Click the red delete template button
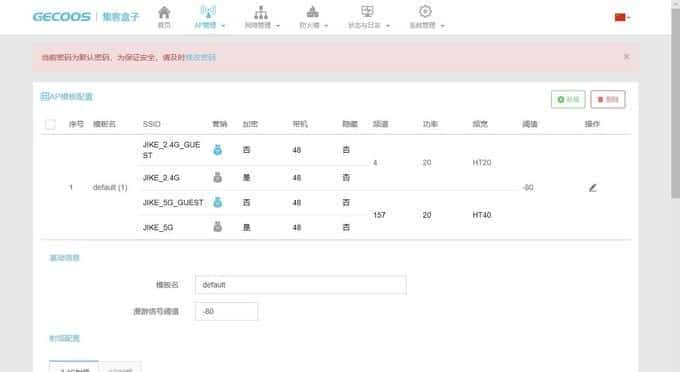Image resolution: width=680 pixels, height=372 pixels. point(608,99)
